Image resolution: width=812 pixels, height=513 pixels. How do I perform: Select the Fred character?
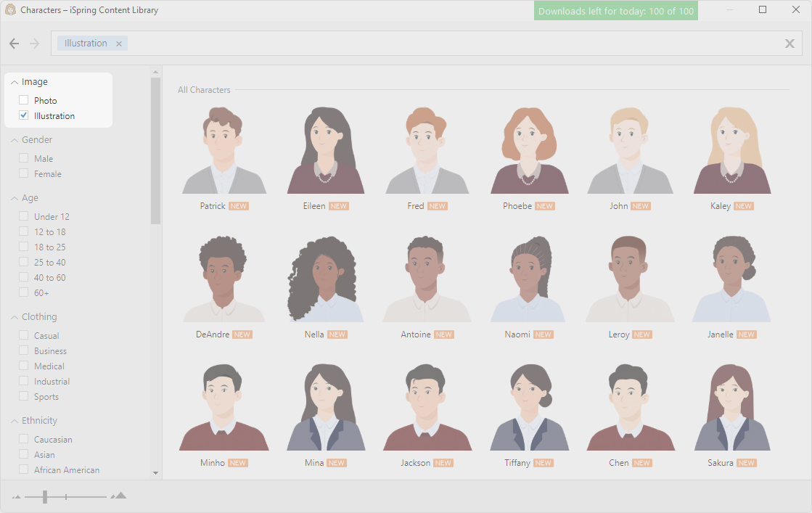point(427,158)
